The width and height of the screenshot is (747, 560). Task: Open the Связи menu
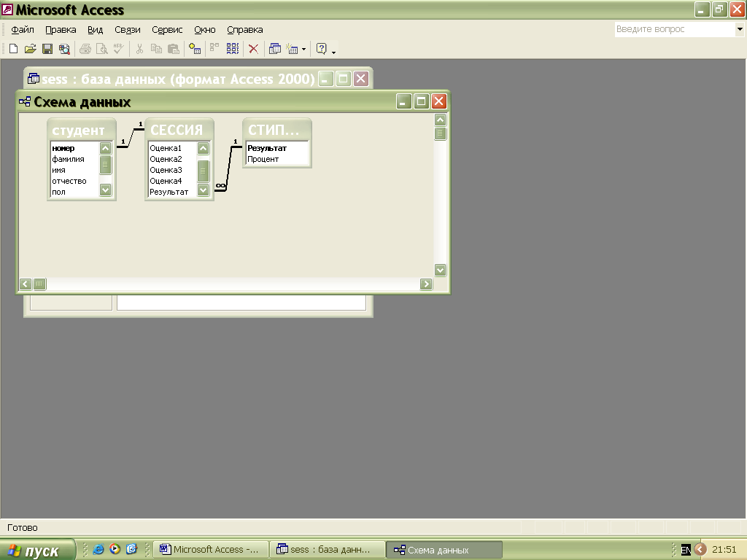click(127, 29)
